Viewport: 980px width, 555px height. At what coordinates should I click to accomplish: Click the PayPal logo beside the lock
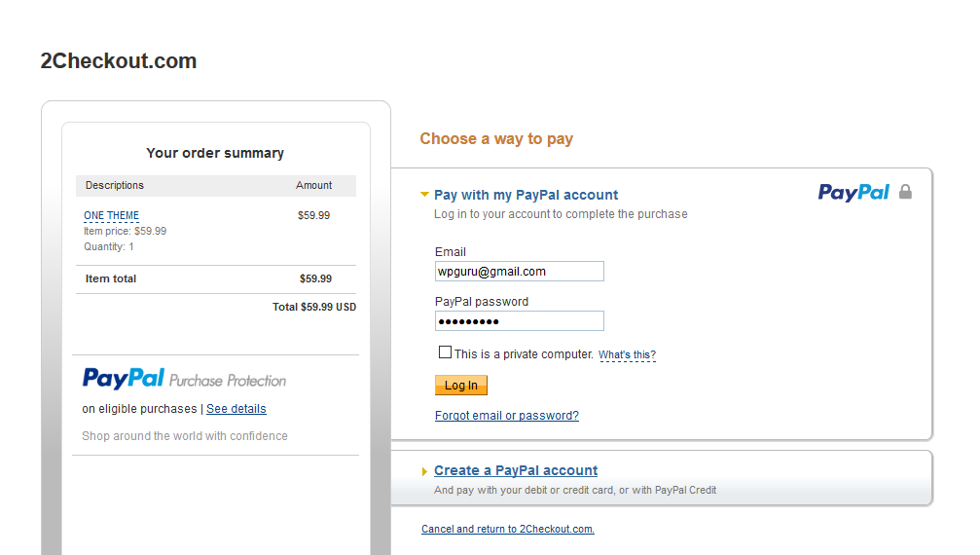pyautogui.click(x=853, y=193)
